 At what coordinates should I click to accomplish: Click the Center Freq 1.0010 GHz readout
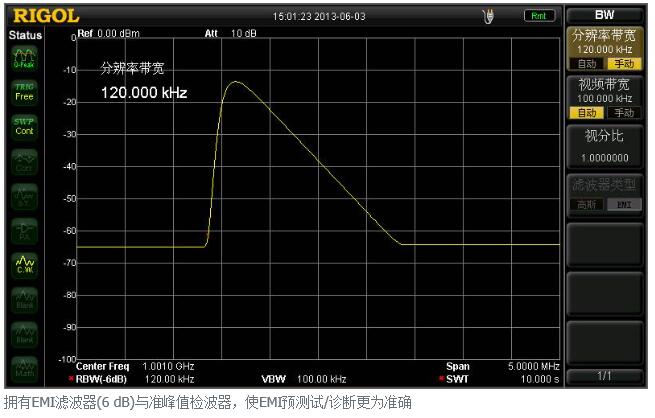point(135,366)
